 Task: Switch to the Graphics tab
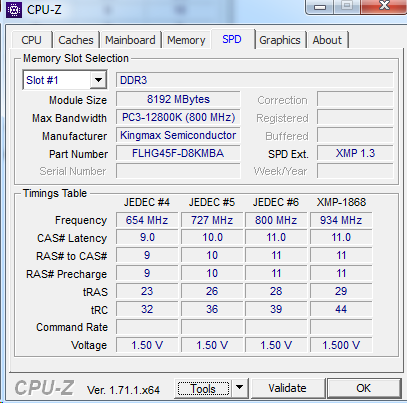[x=280, y=40]
